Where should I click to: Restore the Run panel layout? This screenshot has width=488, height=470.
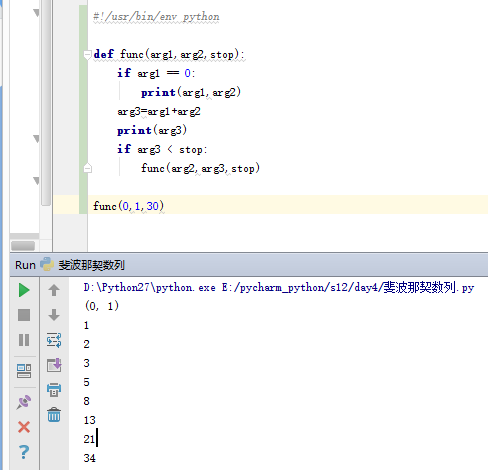(24, 371)
